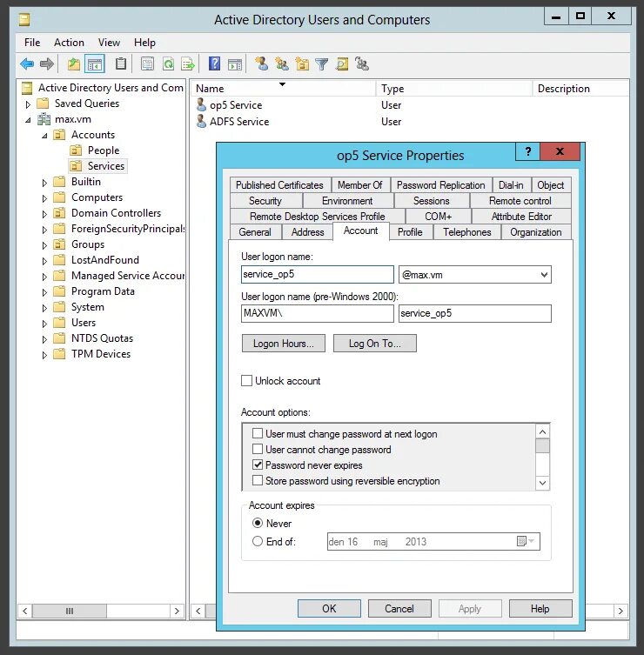This screenshot has width=644, height=655.
Task: Open the blue question mark Help icon
Action: pyautogui.click(x=214, y=63)
